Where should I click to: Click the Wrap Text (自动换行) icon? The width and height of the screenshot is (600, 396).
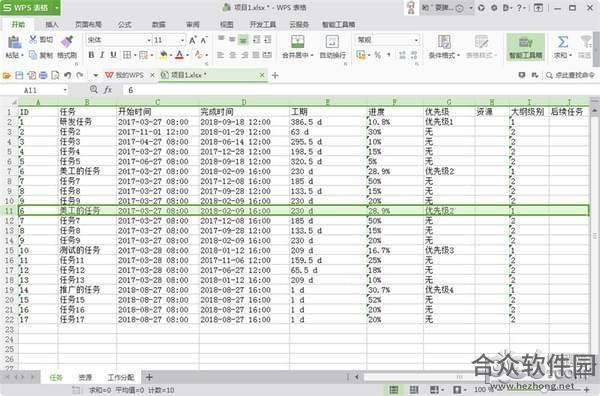coord(332,42)
